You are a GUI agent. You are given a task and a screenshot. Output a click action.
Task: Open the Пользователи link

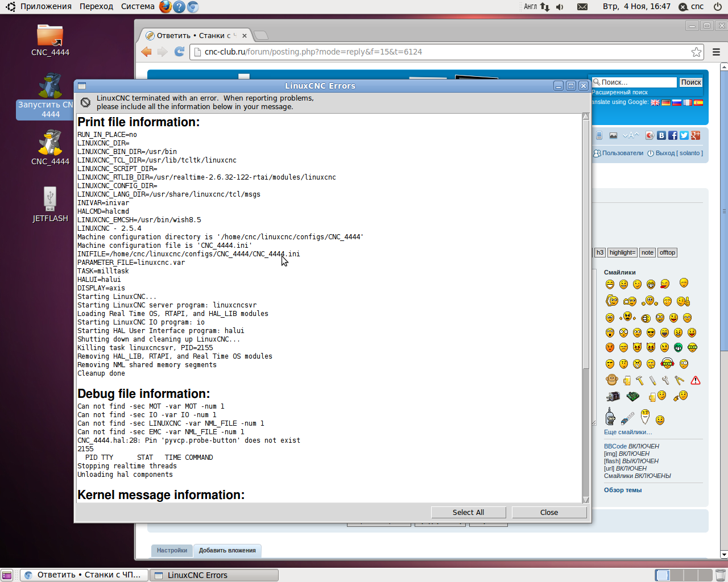pos(618,153)
